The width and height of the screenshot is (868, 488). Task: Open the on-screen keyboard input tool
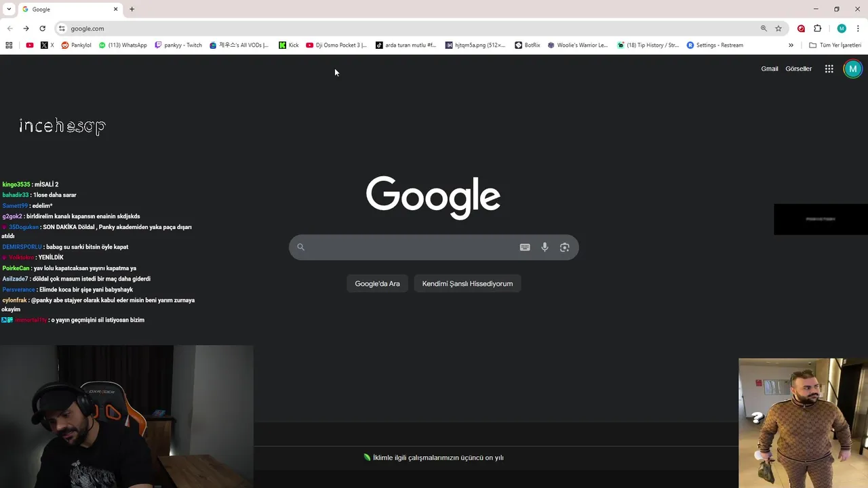coord(525,247)
